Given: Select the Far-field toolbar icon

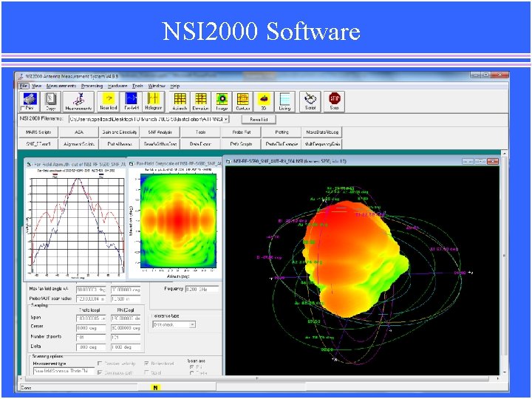Looking at the screenshot, I should click(131, 101).
